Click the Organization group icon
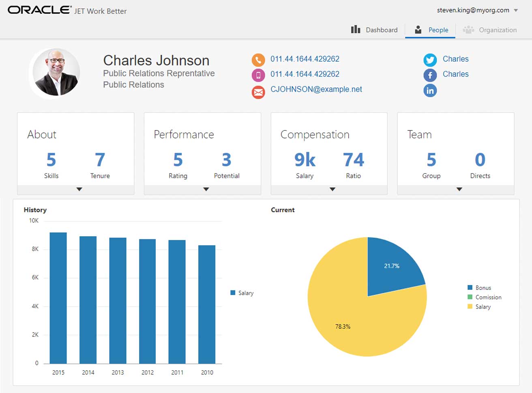 pyautogui.click(x=468, y=30)
